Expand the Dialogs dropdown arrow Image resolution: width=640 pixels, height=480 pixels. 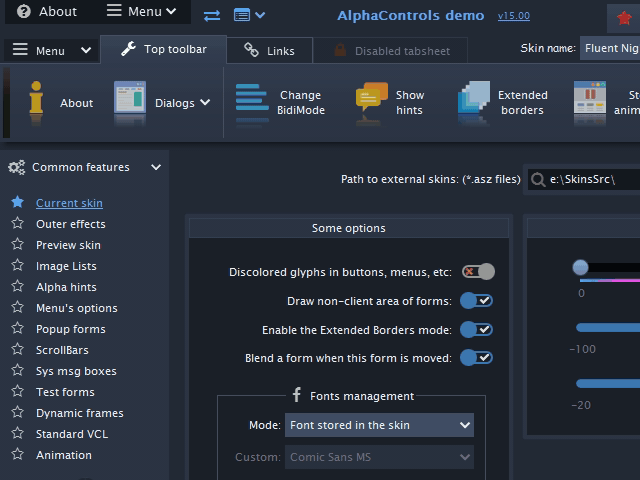(205, 102)
